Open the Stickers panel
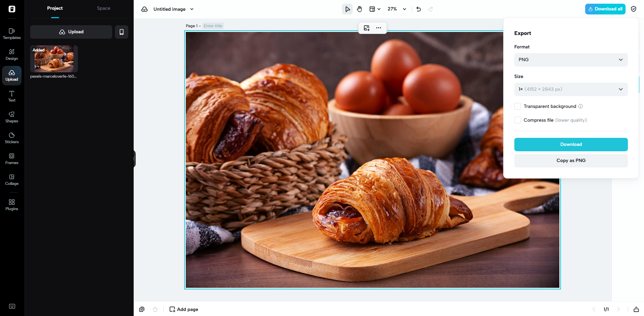 (x=12, y=138)
